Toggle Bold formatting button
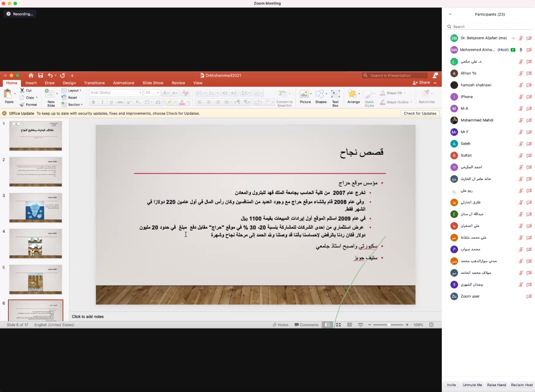This screenshot has height=392, width=535. (94, 102)
